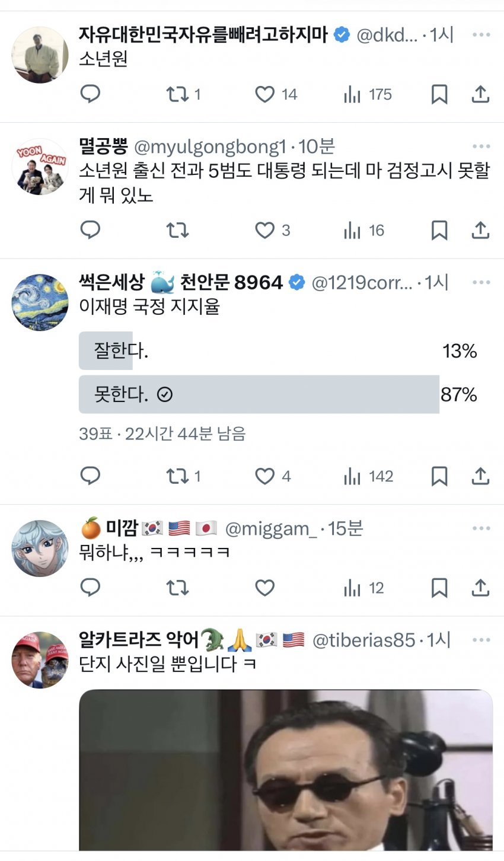Retweet the 소년원 tweet
Viewport: 504px width, 861px height.
(x=177, y=94)
